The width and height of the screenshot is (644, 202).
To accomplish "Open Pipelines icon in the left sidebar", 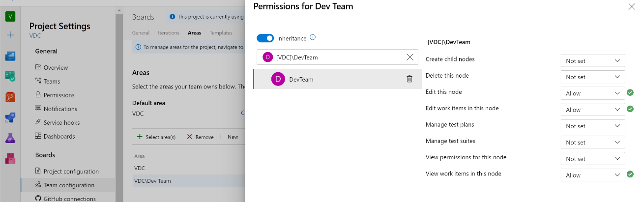I will click(x=10, y=117).
